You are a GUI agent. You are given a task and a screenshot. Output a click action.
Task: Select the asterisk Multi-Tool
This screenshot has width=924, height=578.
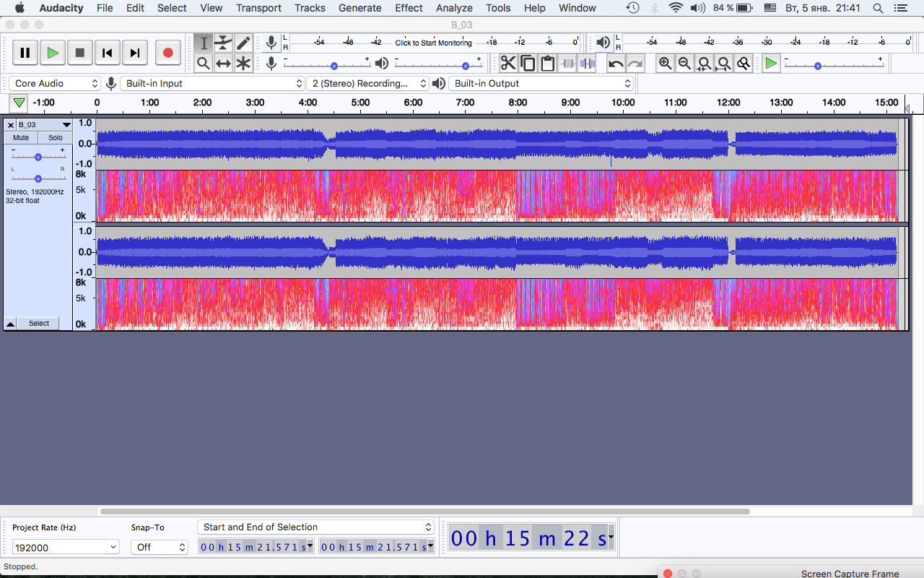tap(243, 64)
